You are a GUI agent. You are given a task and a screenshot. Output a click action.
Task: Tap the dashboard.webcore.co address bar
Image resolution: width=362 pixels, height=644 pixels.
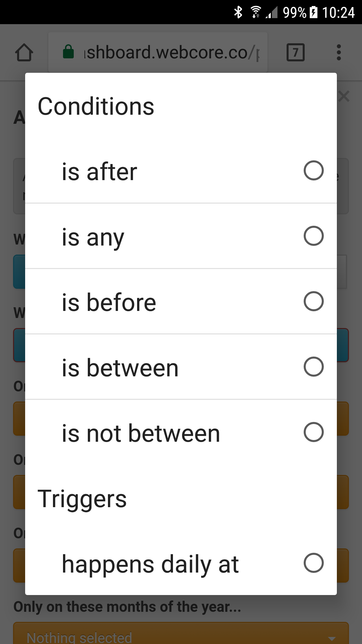(158, 52)
